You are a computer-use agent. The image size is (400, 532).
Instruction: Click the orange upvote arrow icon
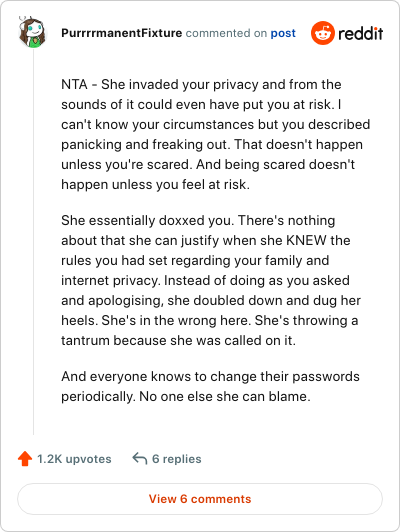tap(25, 459)
